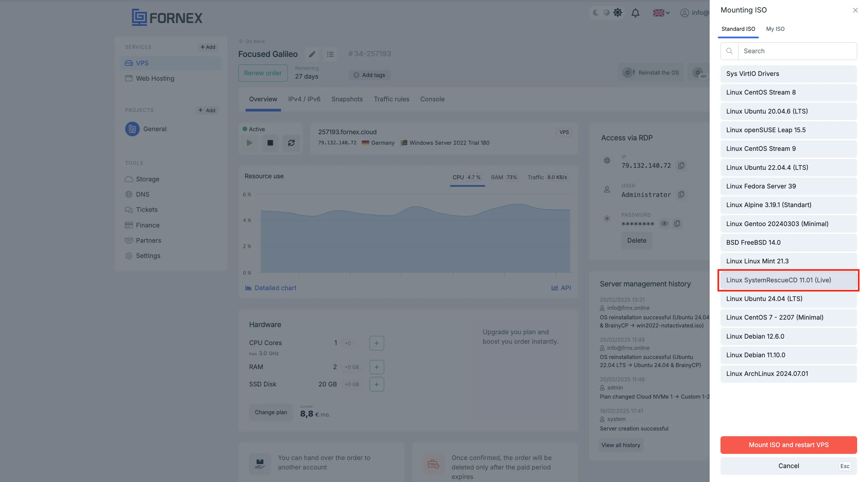Viewport: 868px width, 482px height.
Task: Open the list icon next to server name
Action: tap(330, 54)
